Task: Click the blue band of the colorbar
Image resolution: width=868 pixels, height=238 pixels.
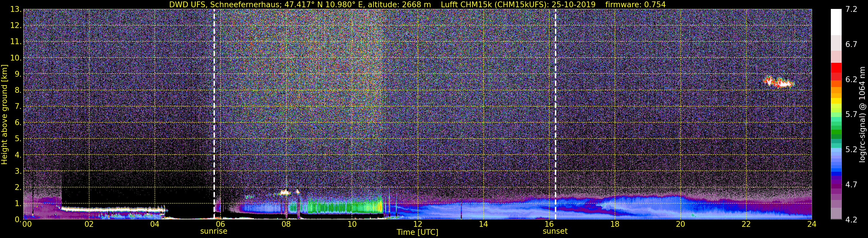Action: pyautogui.click(x=836, y=162)
